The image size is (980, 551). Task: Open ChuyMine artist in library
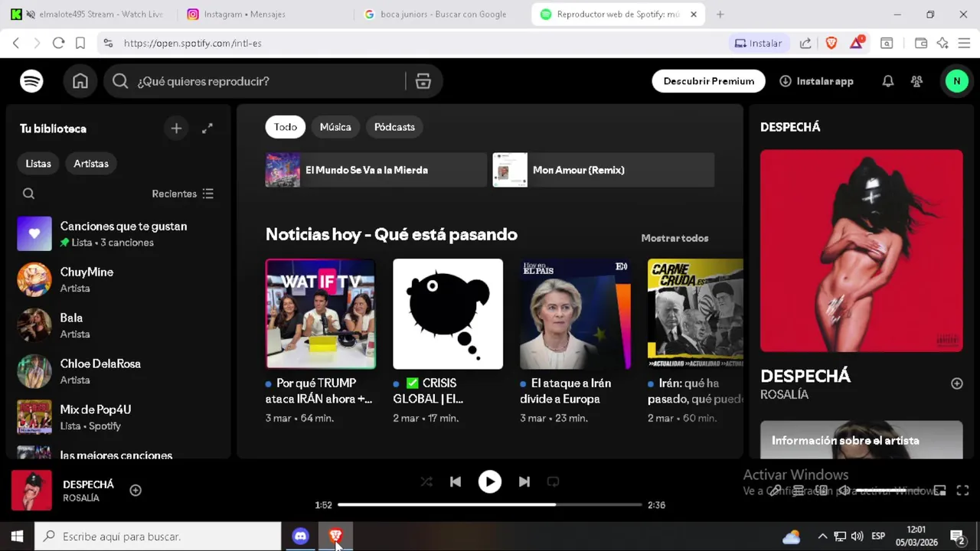(x=119, y=280)
